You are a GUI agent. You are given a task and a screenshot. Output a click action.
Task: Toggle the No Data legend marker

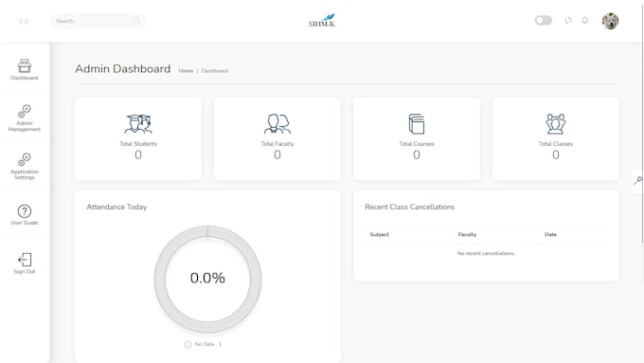(x=188, y=344)
